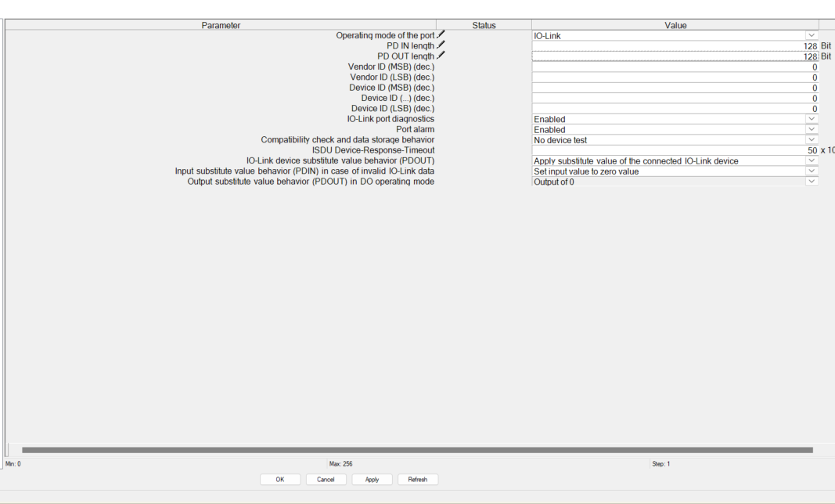Click the 'Step: 1' status text
The image size is (835, 504).
[660, 464]
